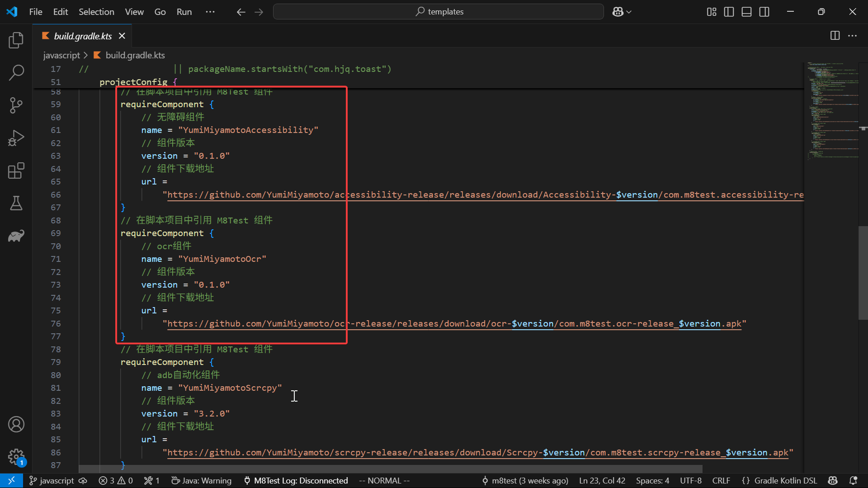
Task: Open editor More Actions ellipsis
Action: pos(852,36)
